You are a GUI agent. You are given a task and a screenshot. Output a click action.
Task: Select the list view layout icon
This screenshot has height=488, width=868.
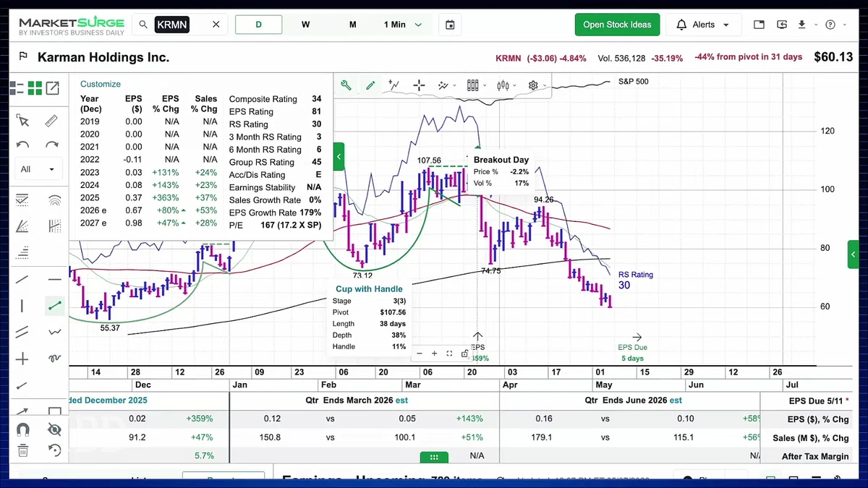pyautogui.click(x=17, y=88)
